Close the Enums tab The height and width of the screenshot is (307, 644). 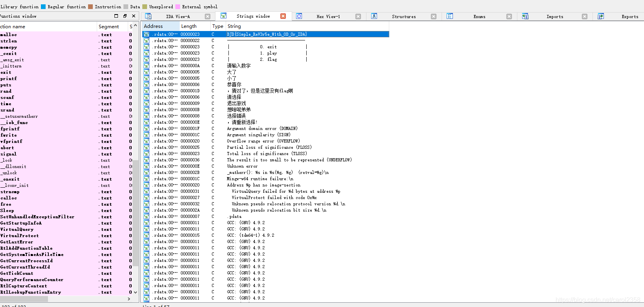[x=509, y=16]
